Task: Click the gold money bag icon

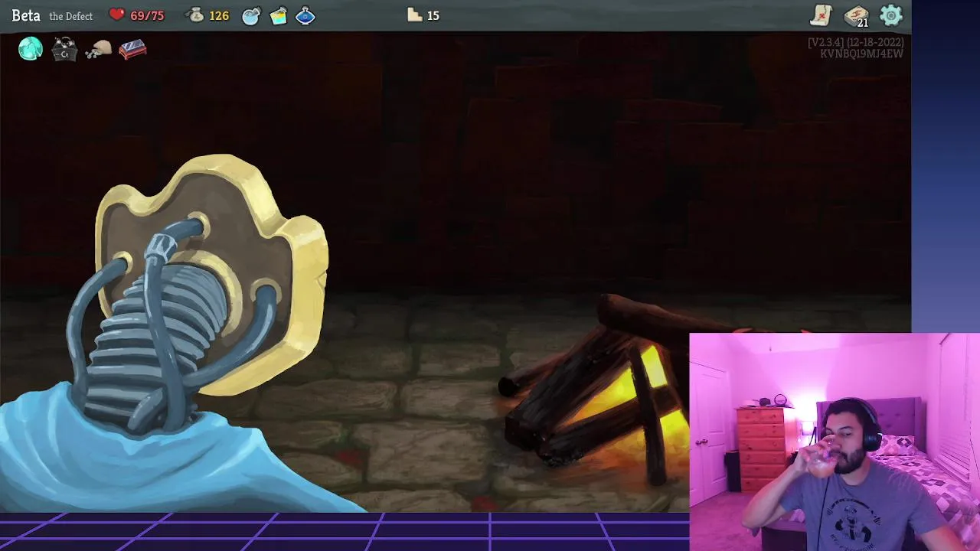Action: pyautogui.click(x=196, y=15)
